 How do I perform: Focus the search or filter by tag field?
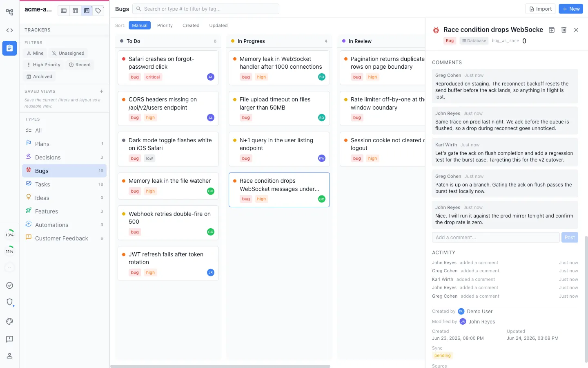(x=206, y=9)
